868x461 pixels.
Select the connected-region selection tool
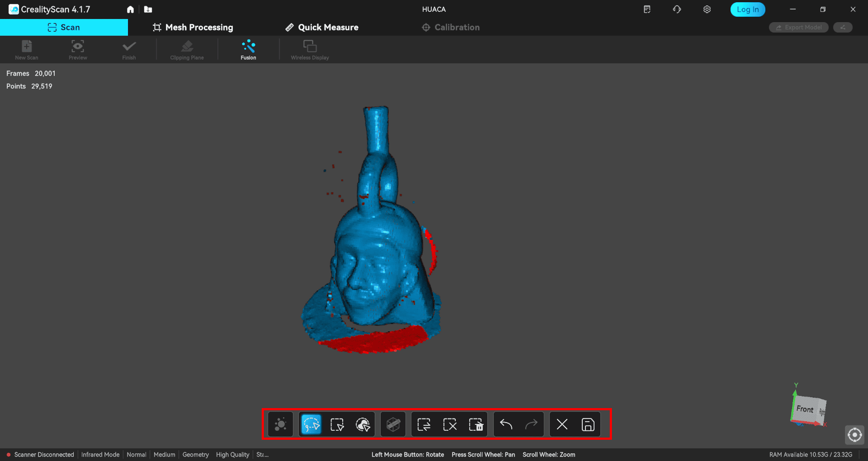point(363,424)
